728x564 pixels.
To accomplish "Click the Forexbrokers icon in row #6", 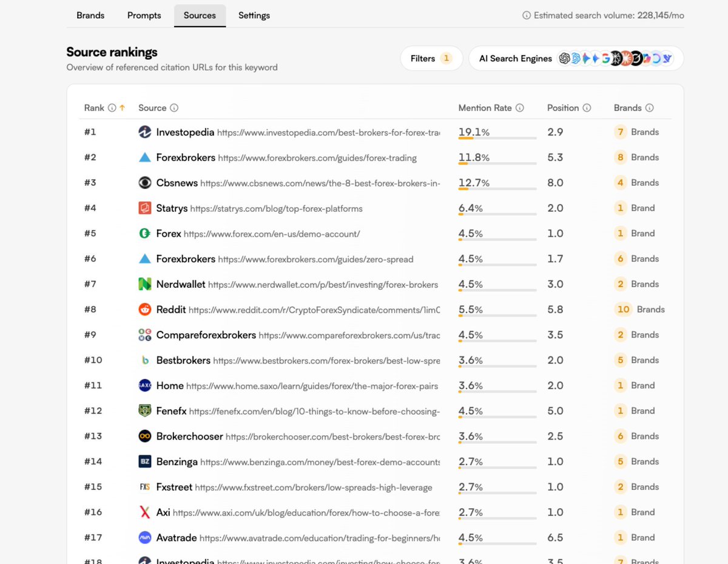I will [x=144, y=259].
